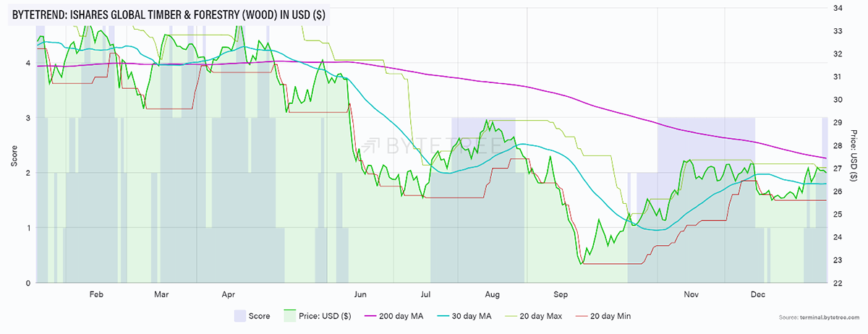Click the magenta 200 day MA line marker
868x334 pixels.
coord(372,316)
